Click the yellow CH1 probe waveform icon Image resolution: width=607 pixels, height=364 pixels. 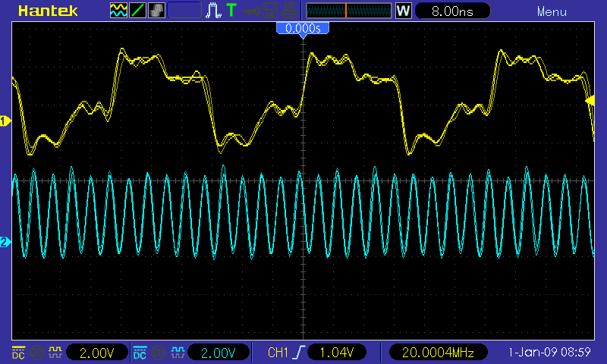[x=55, y=353]
